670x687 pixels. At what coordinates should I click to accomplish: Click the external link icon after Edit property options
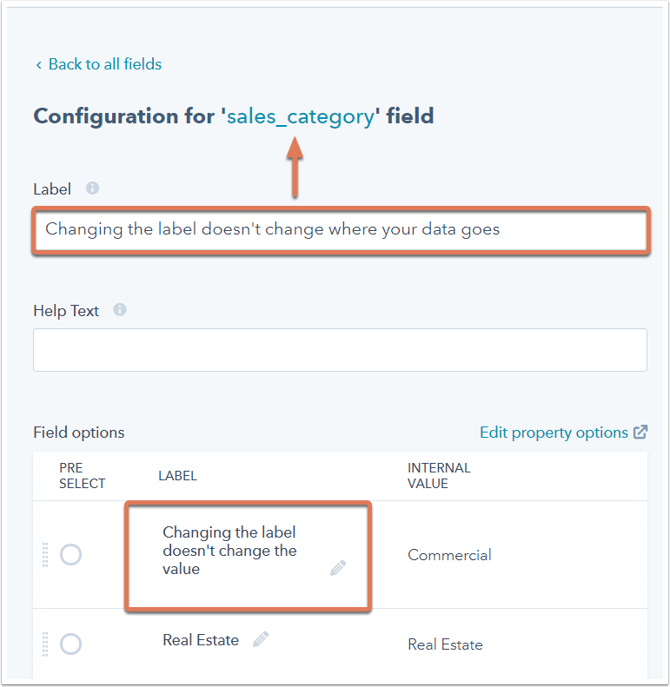coord(641,432)
